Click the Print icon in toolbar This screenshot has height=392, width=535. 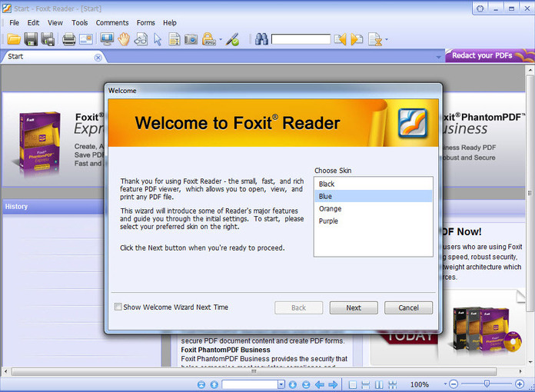click(x=68, y=39)
